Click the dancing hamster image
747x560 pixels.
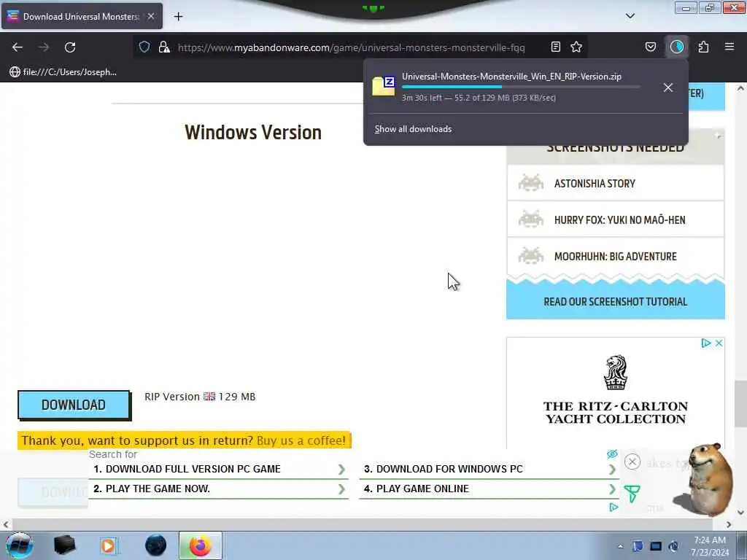tap(704, 480)
